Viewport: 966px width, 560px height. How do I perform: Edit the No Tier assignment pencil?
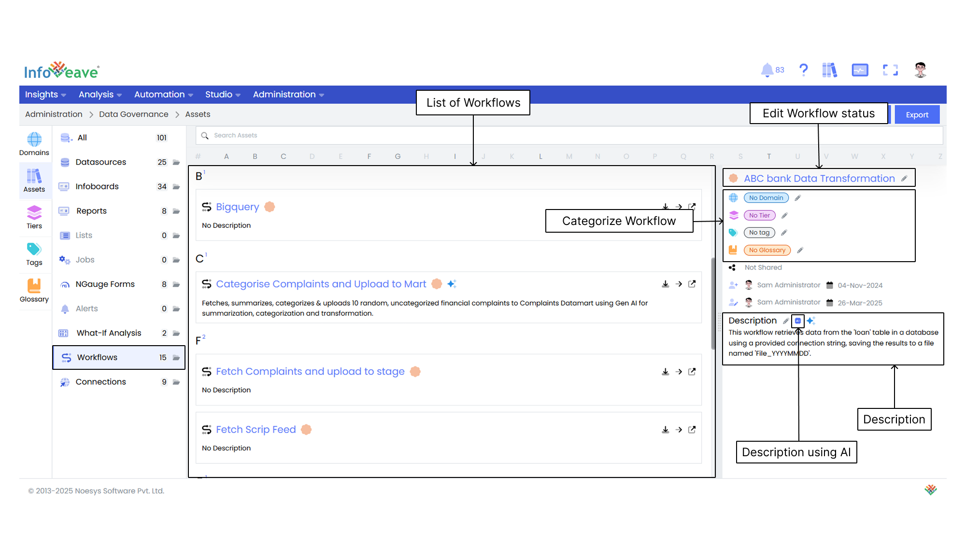click(x=784, y=215)
